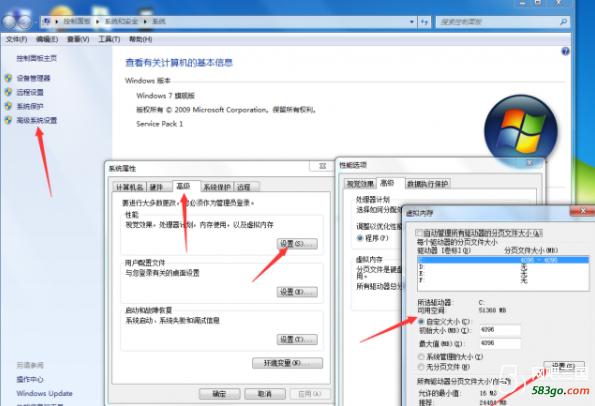Click 确定 in 系统属性 dialog
Viewport: 595px width, 406px height.
219,394
